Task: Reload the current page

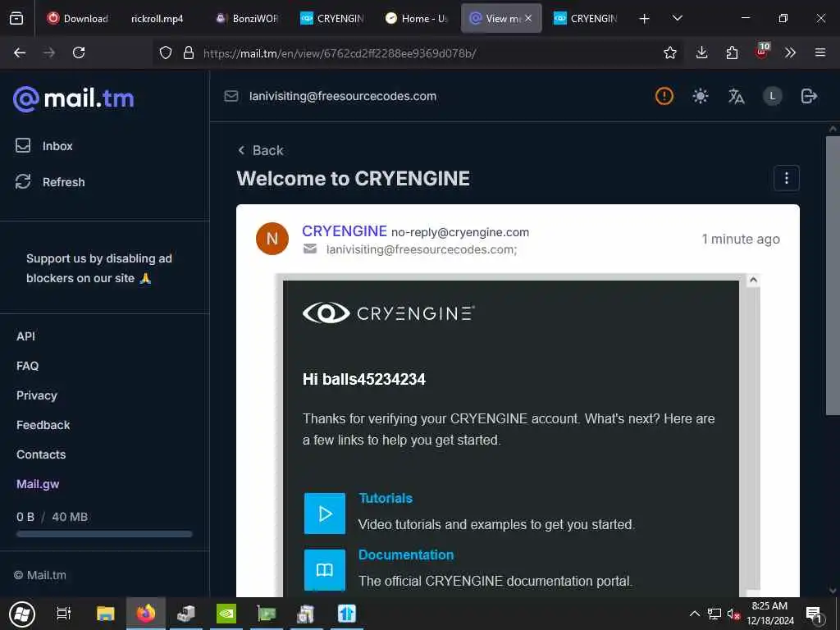Action: pyautogui.click(x=79, y=52)
